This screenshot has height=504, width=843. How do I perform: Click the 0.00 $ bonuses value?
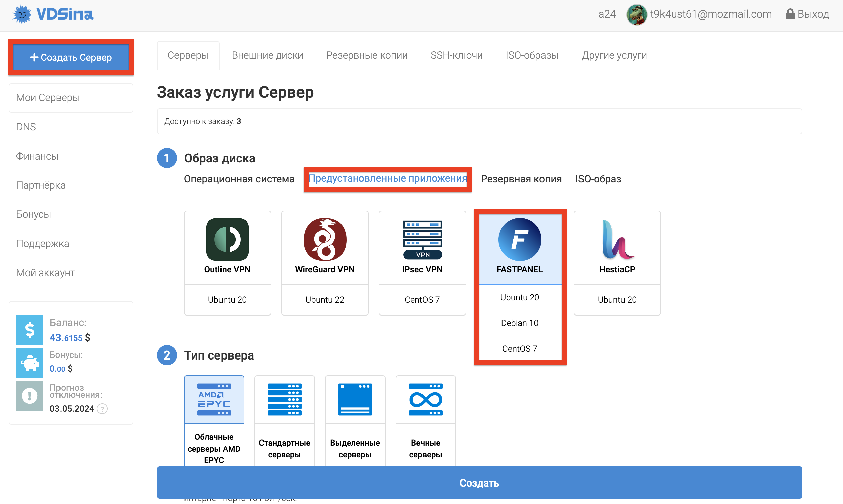tap(61, 369)
